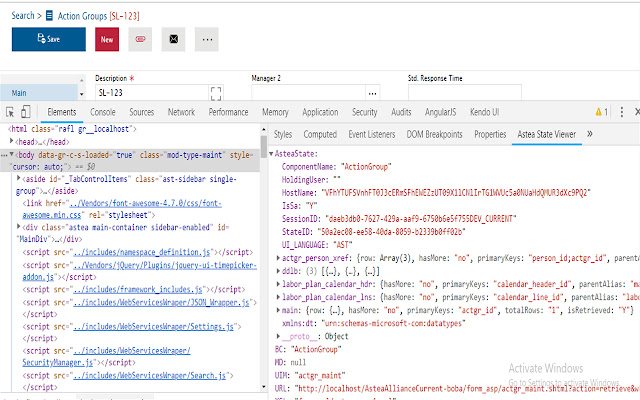
Task: Switch to the Styles side pane tab
Action: coord(282,134)
